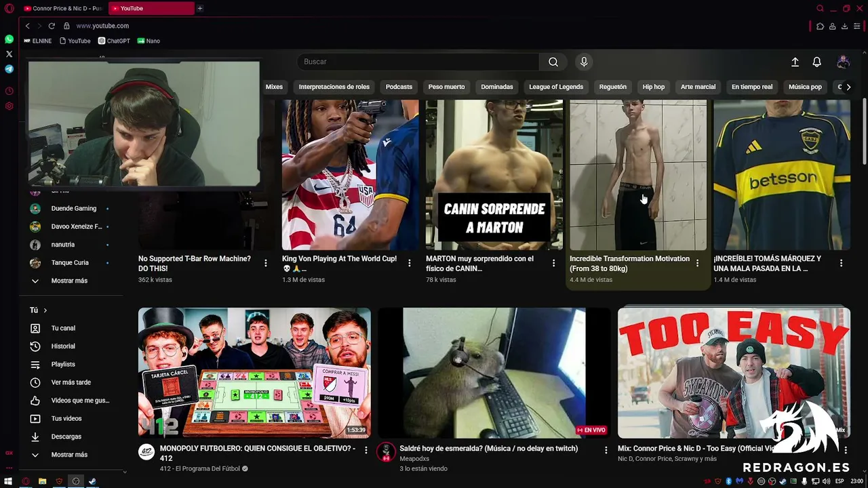This screenshot has height=488, width=868.
Task: Play the Monopoly Futbolero video thumbnail
Action: pos(254,373)
